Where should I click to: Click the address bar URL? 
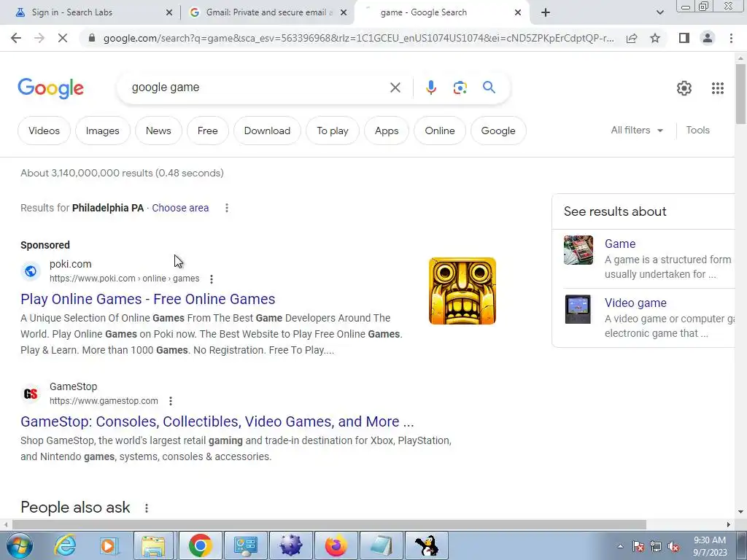[358, 38]
